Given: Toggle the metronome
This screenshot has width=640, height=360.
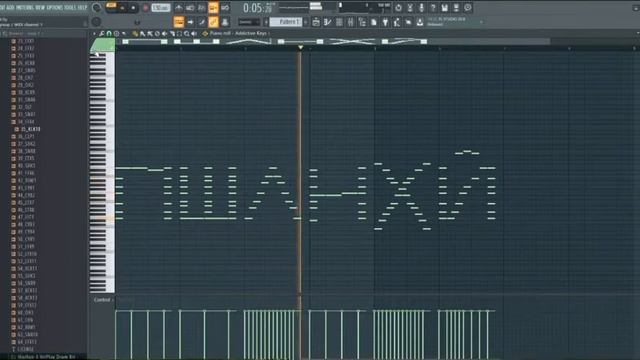Looking at the screenshot, I should pyautogui.click(x=179, y=7).
